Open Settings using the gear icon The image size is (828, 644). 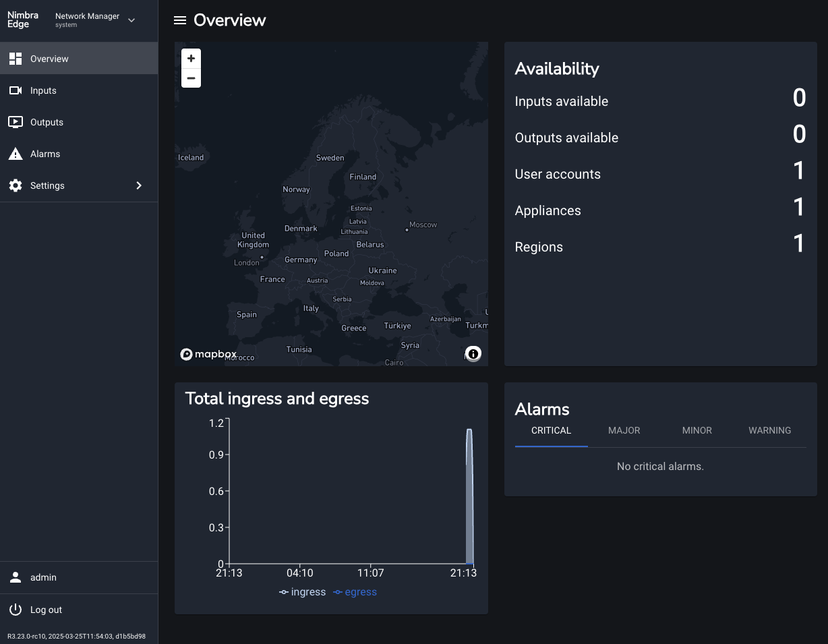coord(15,185)
